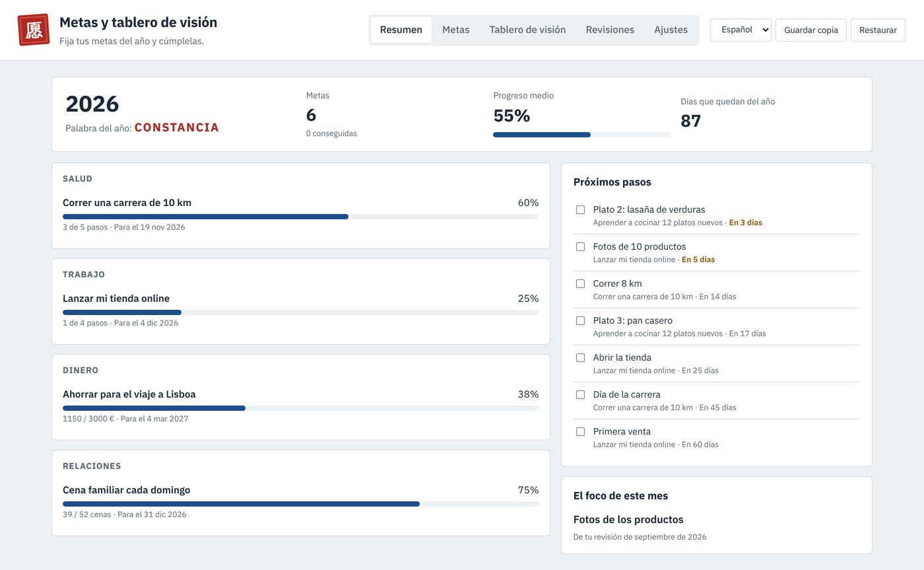The image size is (924, 570).
Task: Click the 38% Lisboa savings progress bar
Action: 301,408
